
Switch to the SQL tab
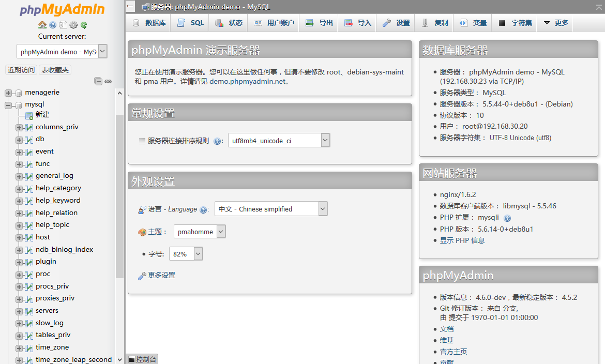pos(191,23)
